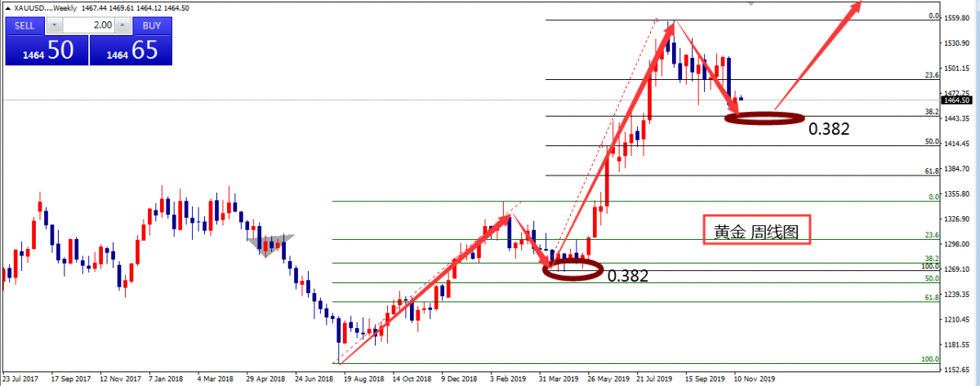Click the BUY one-click trading button
Screen dimensions: 980x386
152,25
